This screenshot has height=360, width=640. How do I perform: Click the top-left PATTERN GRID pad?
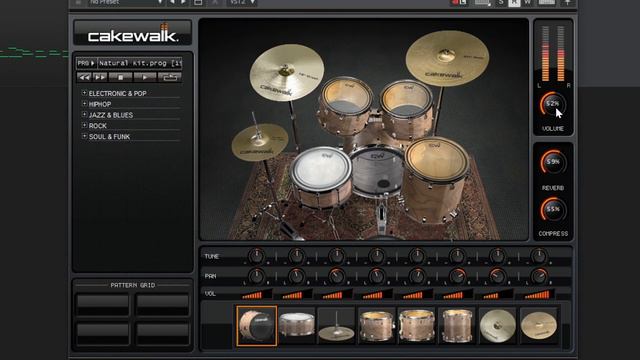(103, 304)
